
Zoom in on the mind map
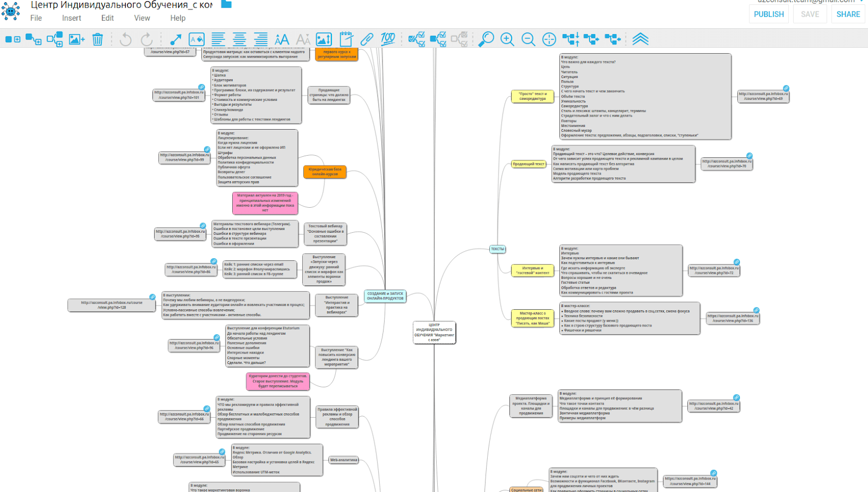[507, 40]
